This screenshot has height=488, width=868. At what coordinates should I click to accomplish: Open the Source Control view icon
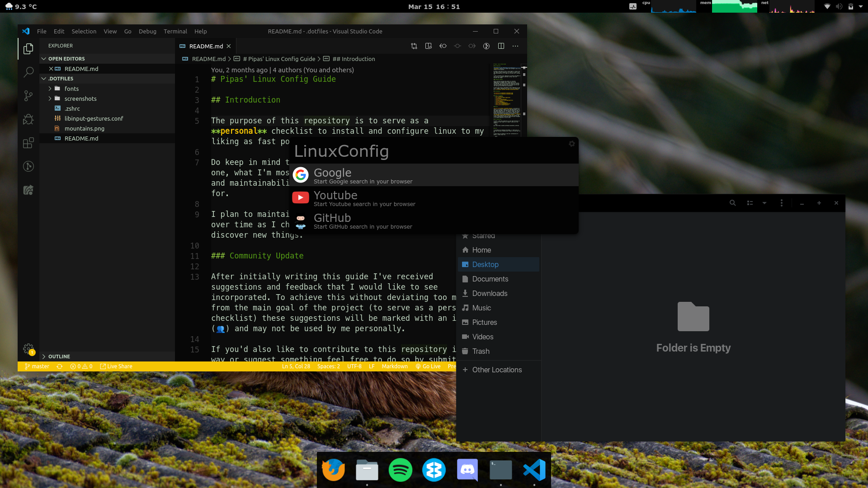(x=28, y=96)
